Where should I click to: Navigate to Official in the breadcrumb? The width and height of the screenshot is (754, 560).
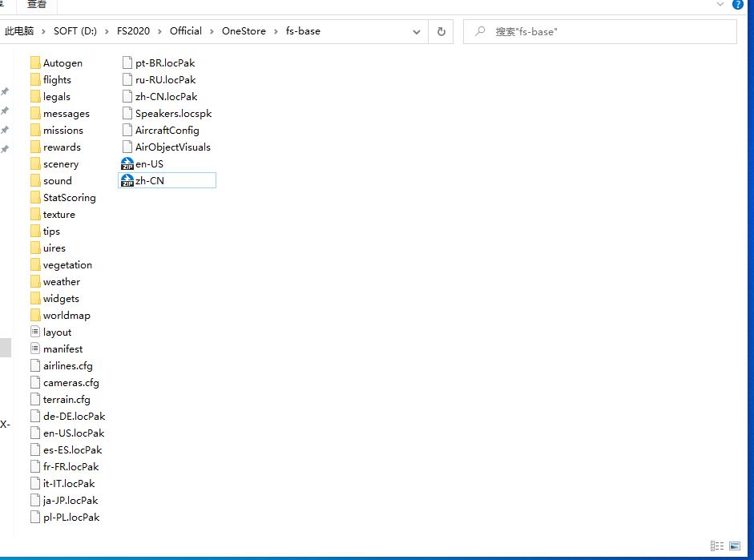click(186, 31)
